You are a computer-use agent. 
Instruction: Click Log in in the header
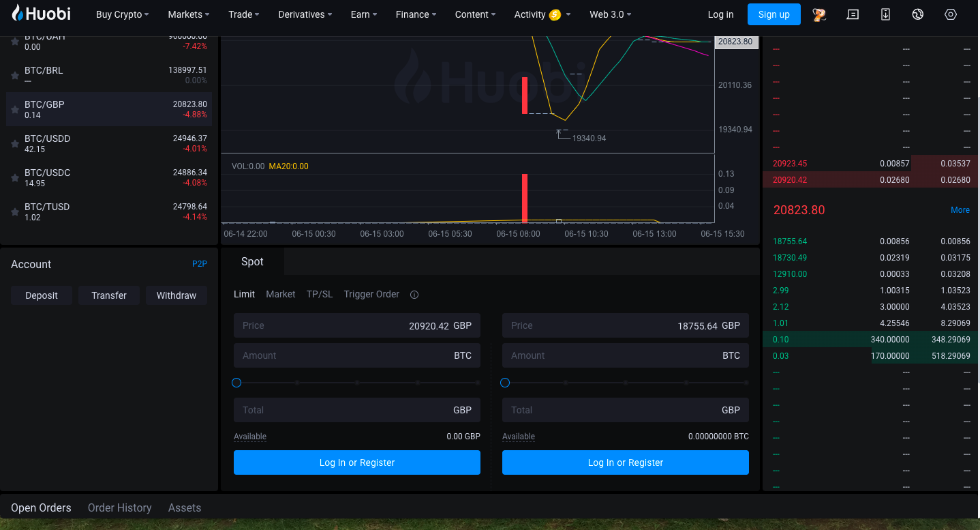coord(721,14)
